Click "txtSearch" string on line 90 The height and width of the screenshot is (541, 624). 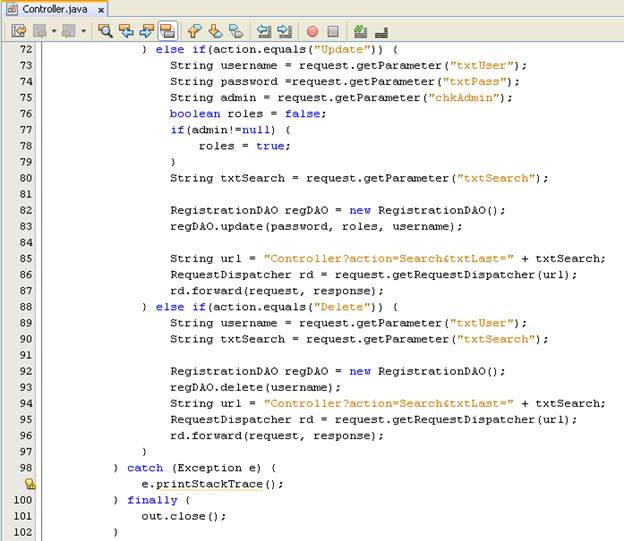[x=496, y=339]
